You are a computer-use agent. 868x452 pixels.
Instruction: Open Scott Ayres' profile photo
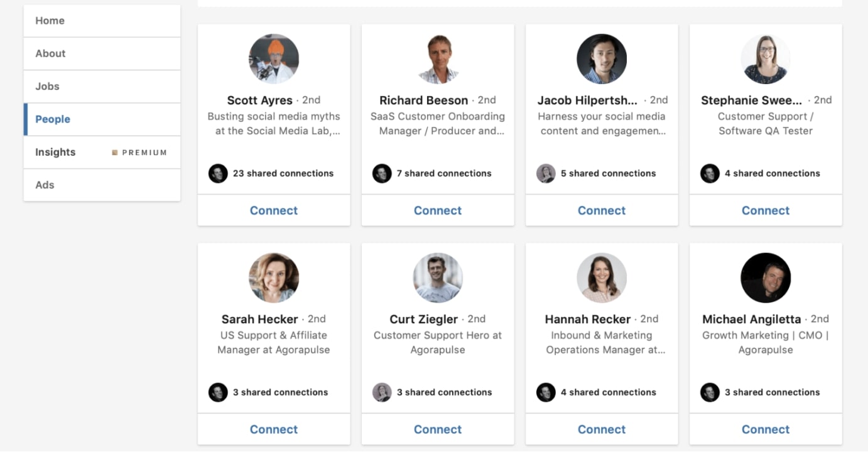click(x=274, y=59)
